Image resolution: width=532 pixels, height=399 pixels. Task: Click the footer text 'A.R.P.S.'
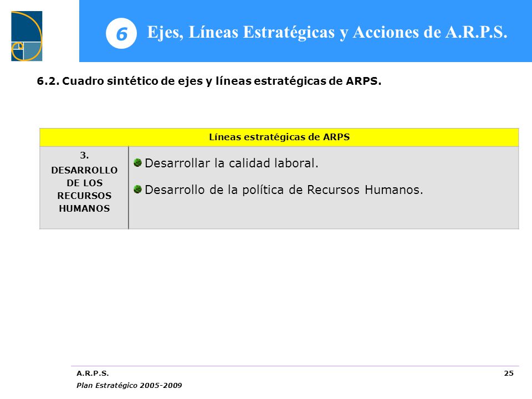[93, 373]
